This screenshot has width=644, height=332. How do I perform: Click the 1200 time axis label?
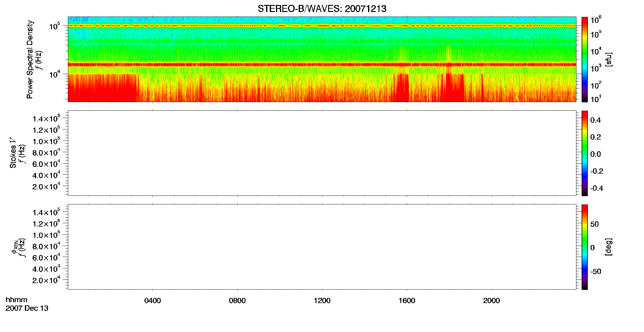322,301
